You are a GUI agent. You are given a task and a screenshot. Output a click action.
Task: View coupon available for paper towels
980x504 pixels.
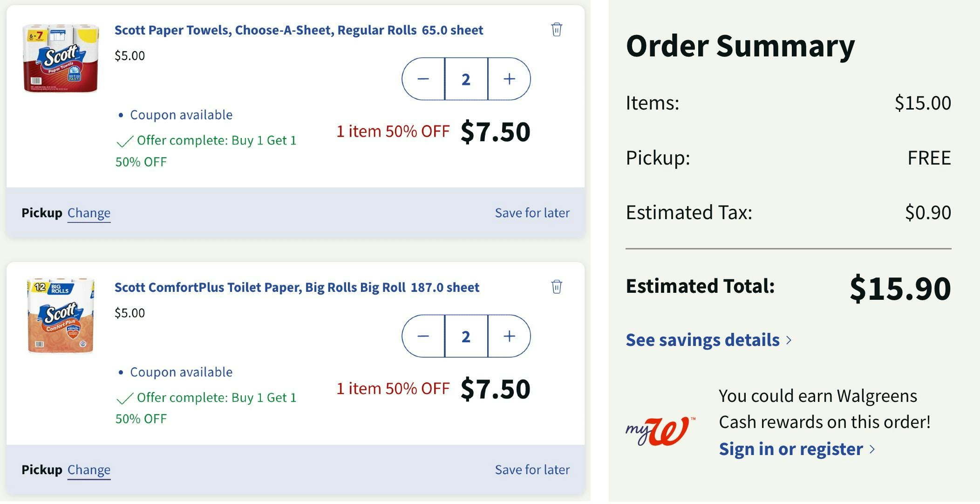tap(181, 115)
